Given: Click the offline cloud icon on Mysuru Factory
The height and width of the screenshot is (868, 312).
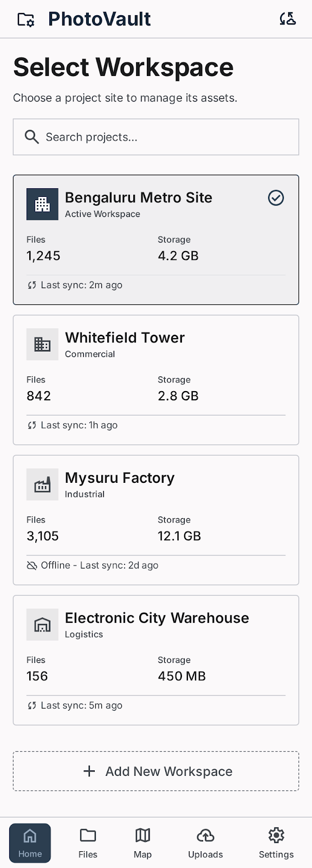Looking at the screenshot, I should coord(32,565).
